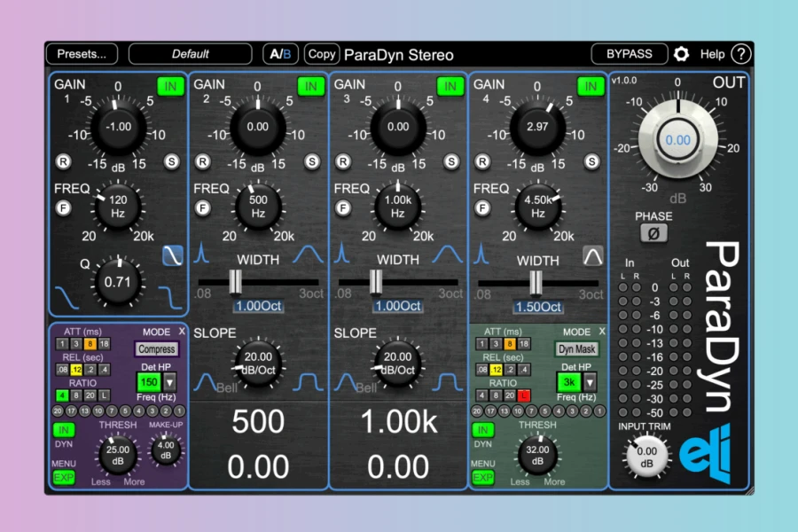The width and height of the screenshot is (798, 532).
Task: Select band 1 ratio 8 button
Action: tap(76, 395)
